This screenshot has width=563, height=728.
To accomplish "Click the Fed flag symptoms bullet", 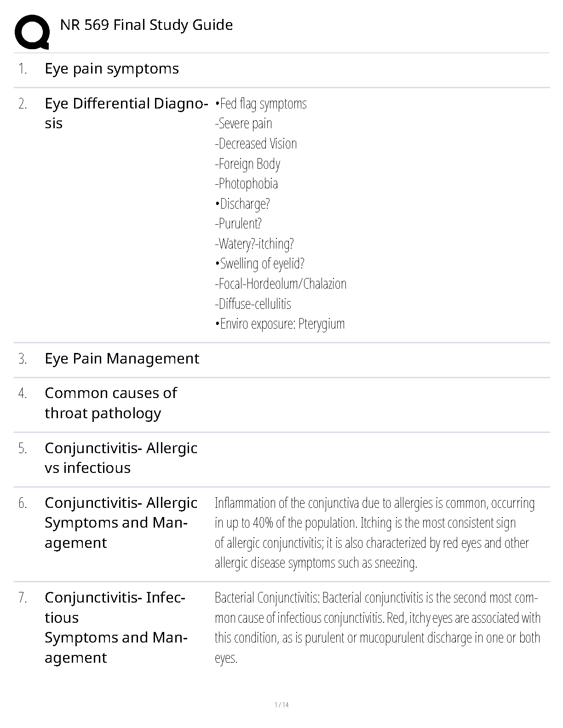I will click(261, 104).
